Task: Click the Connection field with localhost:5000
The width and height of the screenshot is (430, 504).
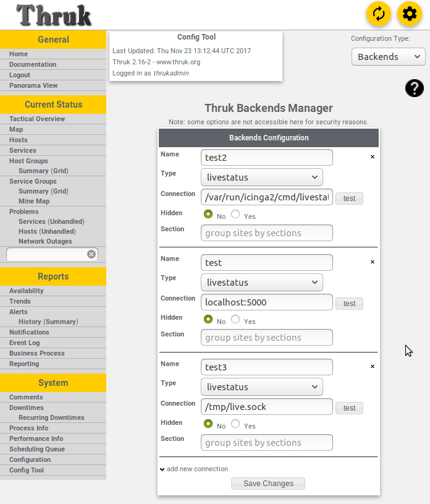Action: (x=267, y=302)
